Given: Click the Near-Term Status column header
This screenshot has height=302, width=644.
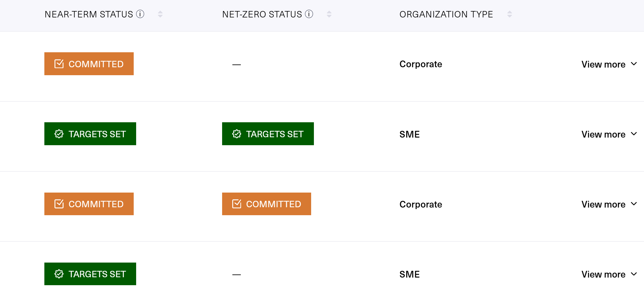Looking at the screenshot, I should tap(89, 14).
